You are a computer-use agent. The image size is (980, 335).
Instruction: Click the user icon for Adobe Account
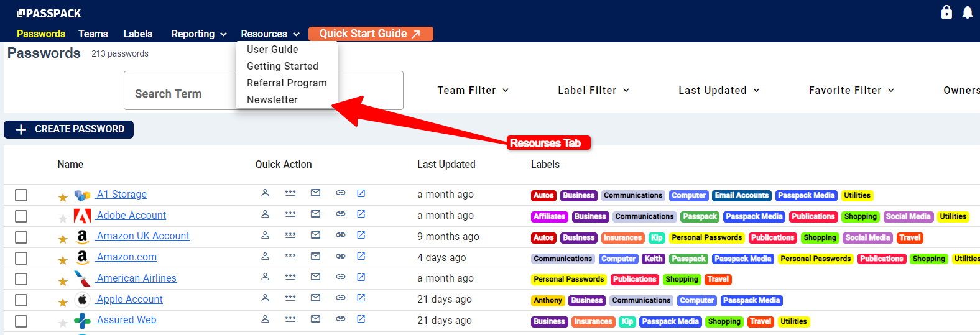265,214
